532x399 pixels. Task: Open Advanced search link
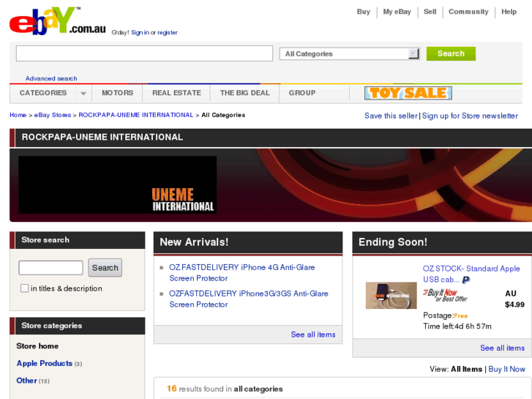(51, 78)
